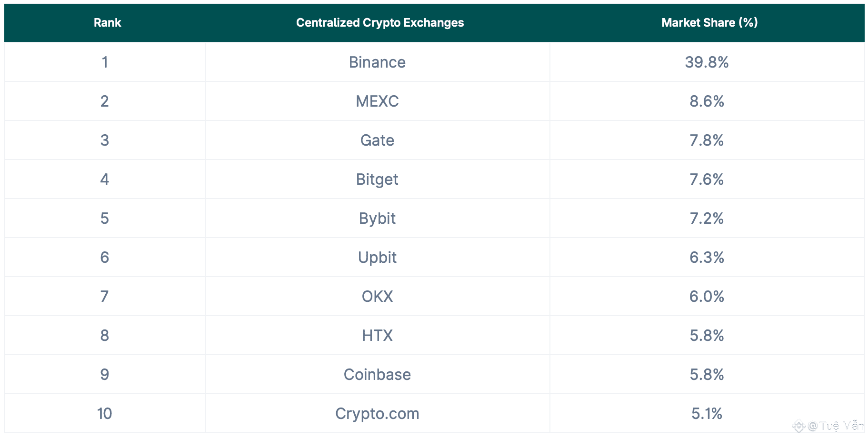868x438 pixels.
Task: Select the MEXC exchange cell
Action: (x=377, y=101)
